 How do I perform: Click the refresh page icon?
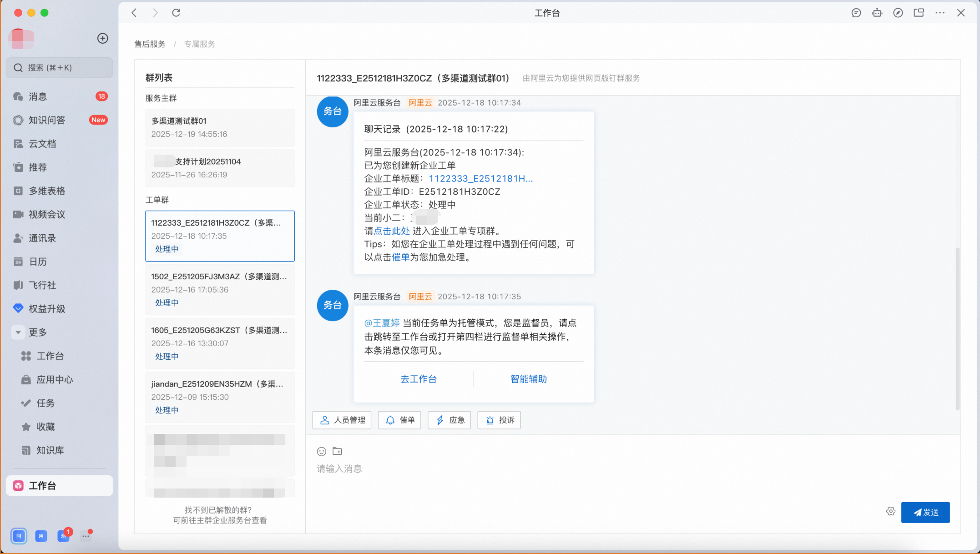(176, 13)
